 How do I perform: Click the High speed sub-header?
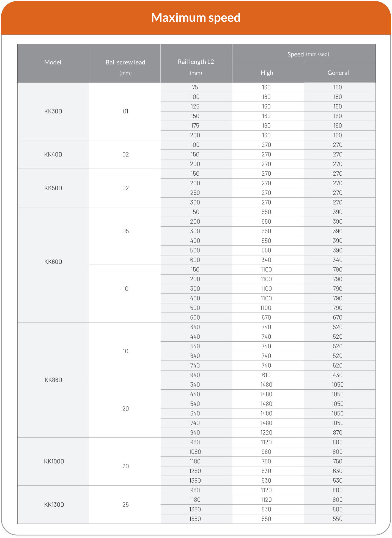(267, 73)
